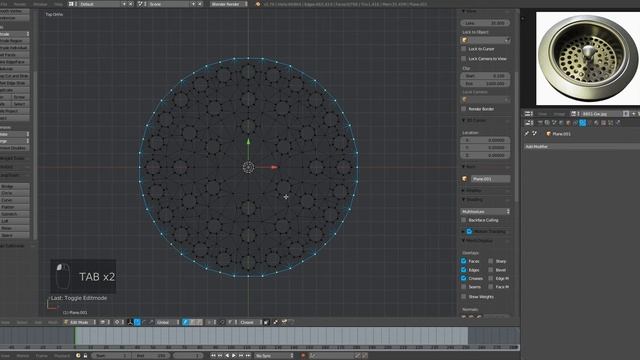
Task: Click the record auto-keyframe button in timeline
Action: pyautogui.click(x=303, y=356)
